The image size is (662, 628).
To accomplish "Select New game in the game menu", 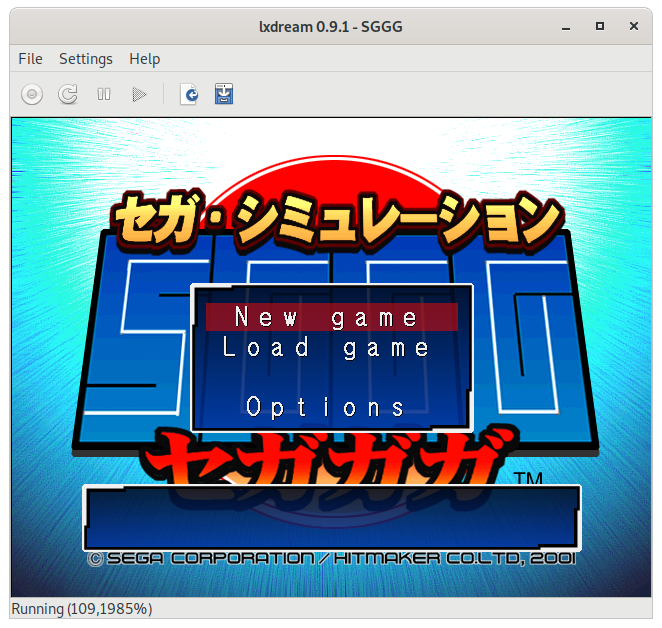I will tap(332, 317).
